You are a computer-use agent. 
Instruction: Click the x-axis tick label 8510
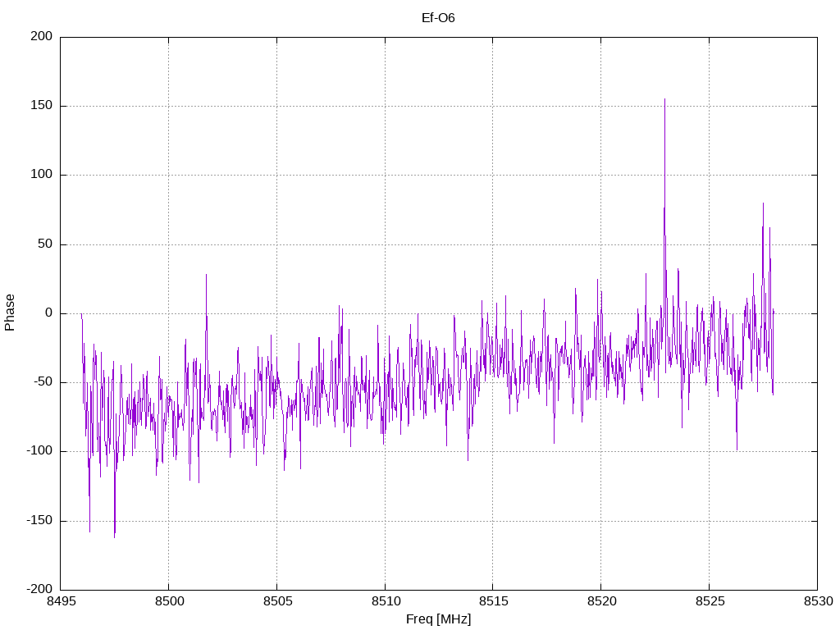click(386, 601)
